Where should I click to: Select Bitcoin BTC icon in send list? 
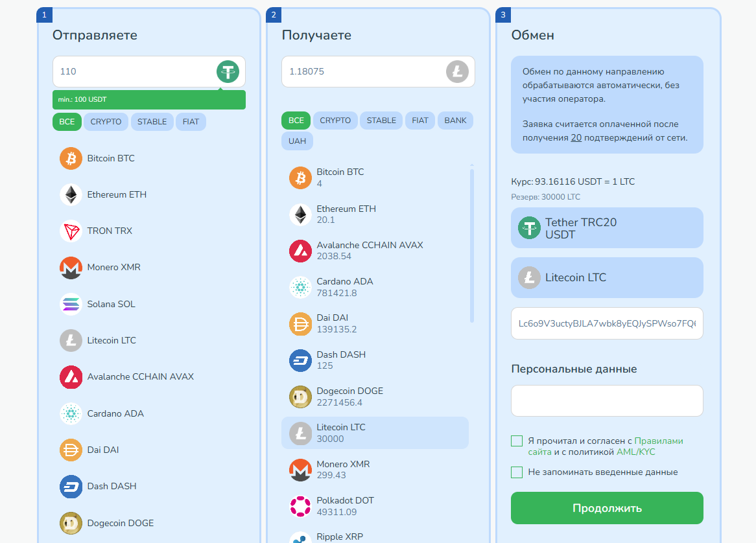(71, 159)
